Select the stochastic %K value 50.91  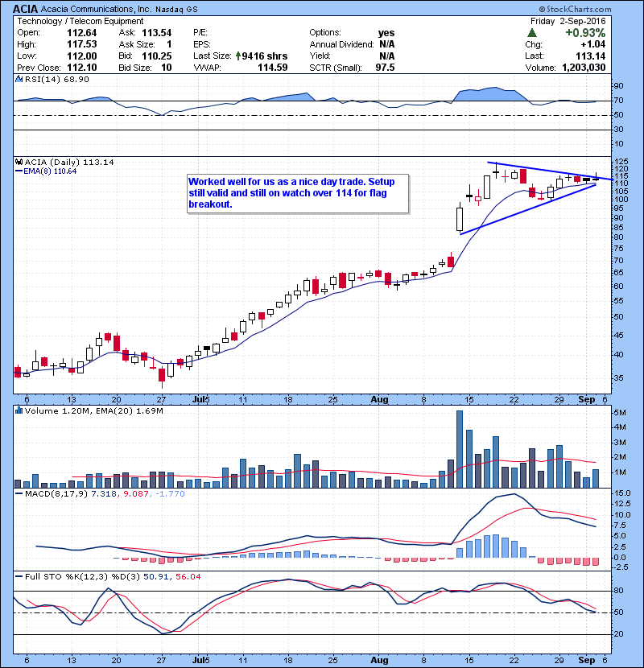156,576
